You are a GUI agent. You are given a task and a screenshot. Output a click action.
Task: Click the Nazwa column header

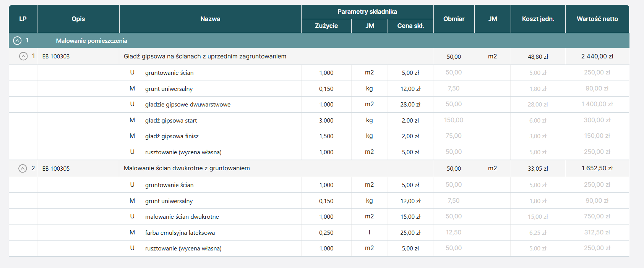[210, 19]
